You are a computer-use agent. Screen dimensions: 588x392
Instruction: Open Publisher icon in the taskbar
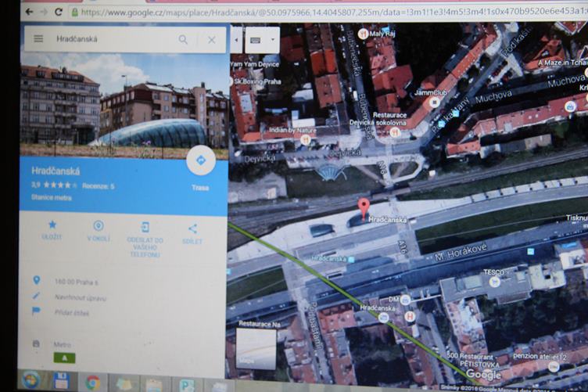pyautogui.click(x=186, y=386)
